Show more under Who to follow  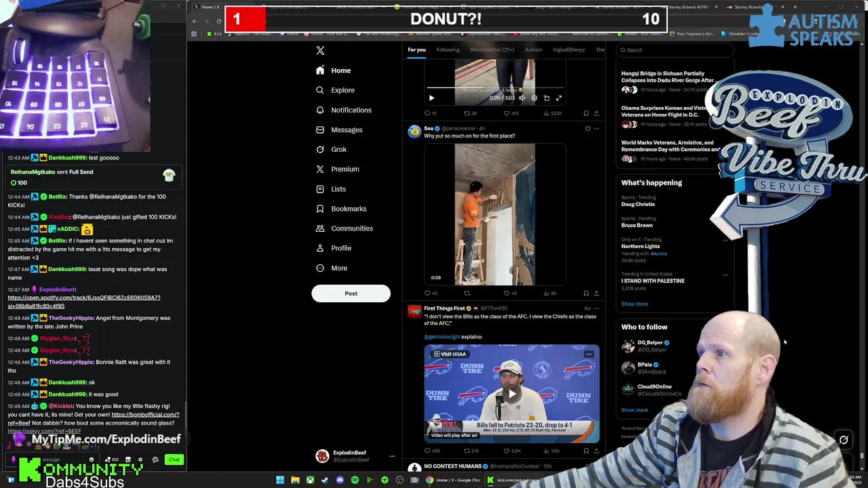tap(634, 410)
